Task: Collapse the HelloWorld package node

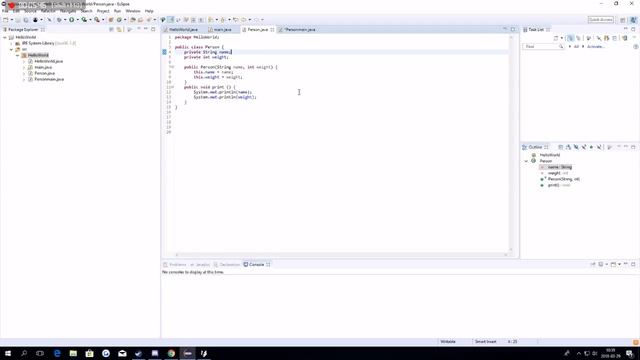Action: pos(18,55)
